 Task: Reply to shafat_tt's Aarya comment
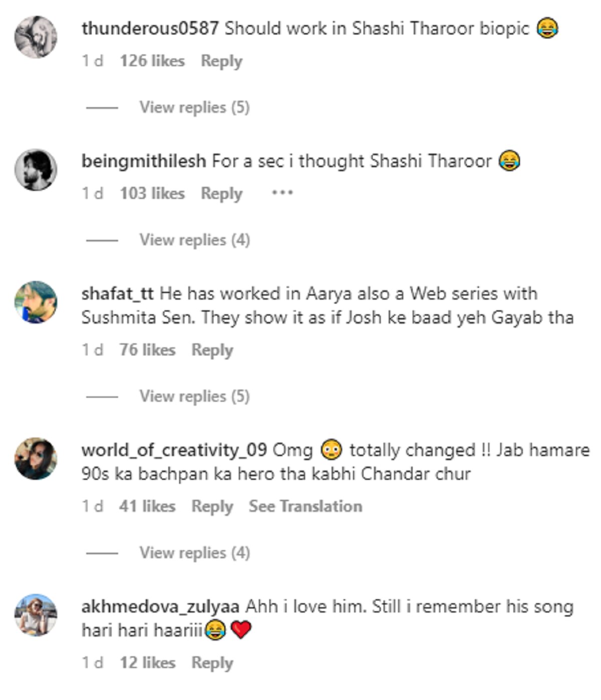pos(212,350)
